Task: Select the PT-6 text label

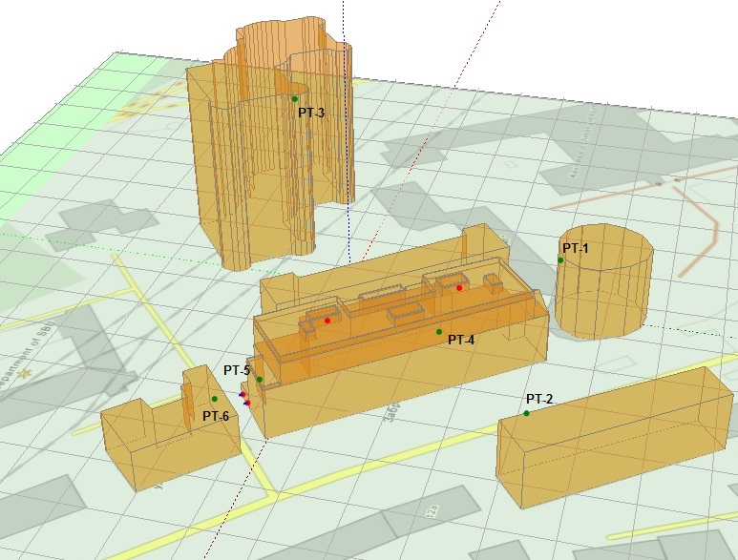Action: [x=215, y=416]
